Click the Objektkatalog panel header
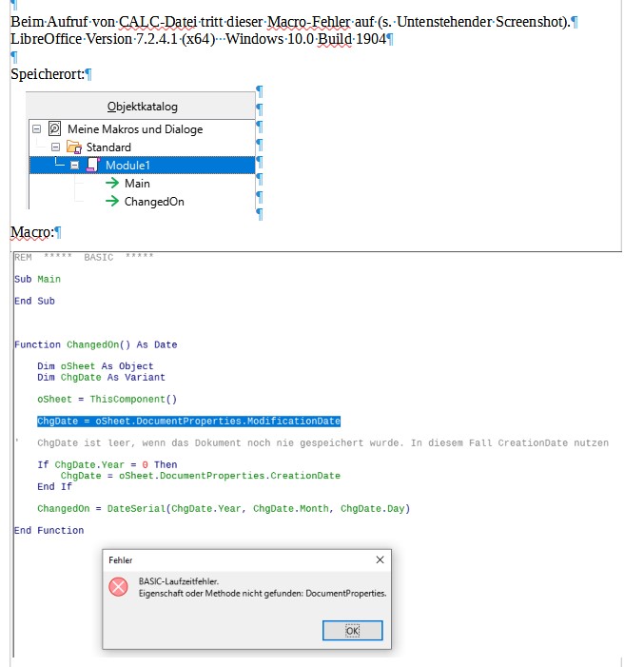The width and height of the screenshot is (644, 667). [x=142, y=107]
